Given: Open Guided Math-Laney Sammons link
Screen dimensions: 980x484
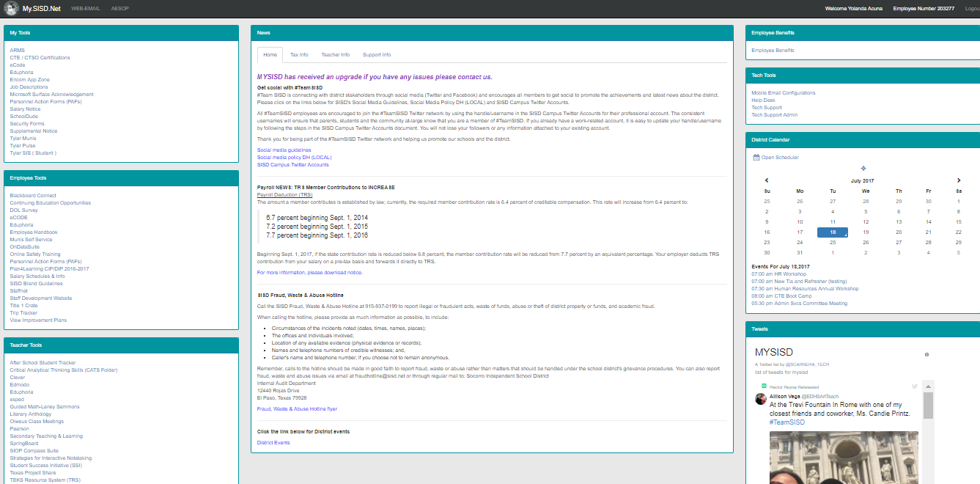Looking at the screenshot, I should pos(45,407).
